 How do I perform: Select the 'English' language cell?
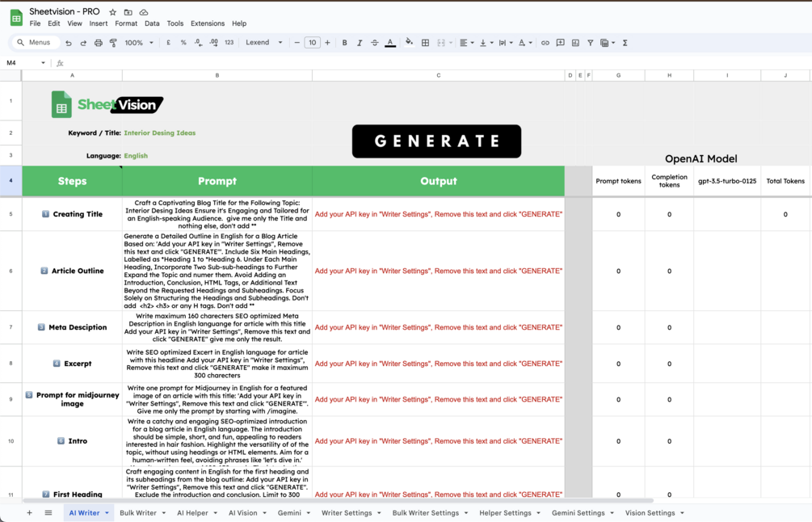(217, 155)
